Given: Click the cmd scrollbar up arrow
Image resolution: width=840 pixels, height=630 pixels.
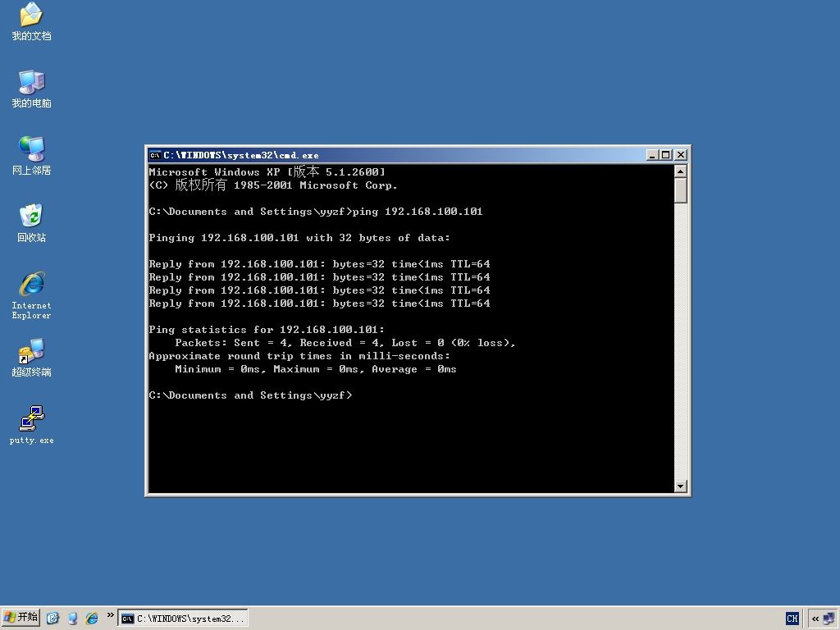Looking at the screenshot, I should point(680,171).
